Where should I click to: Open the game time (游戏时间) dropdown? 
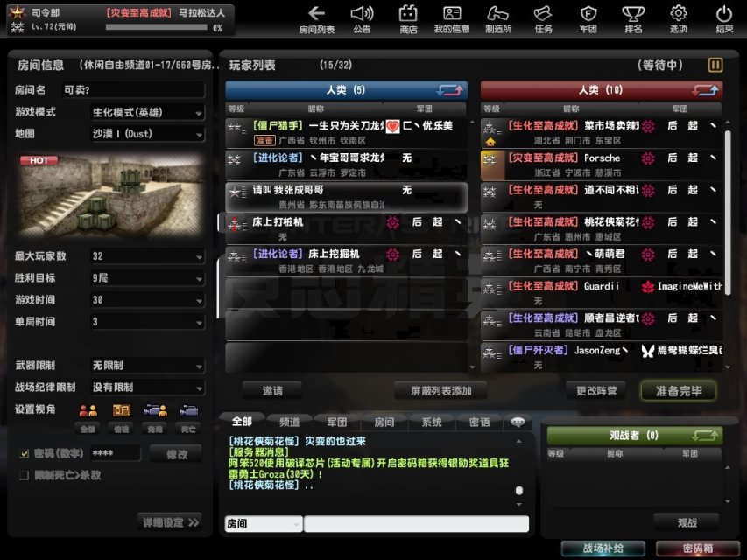148,300
